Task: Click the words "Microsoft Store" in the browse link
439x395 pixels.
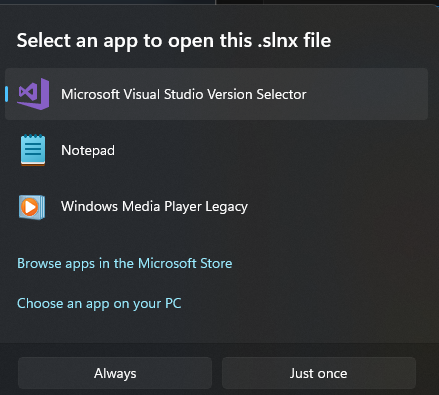Action: pyautogui.click(x=185, y=263)
